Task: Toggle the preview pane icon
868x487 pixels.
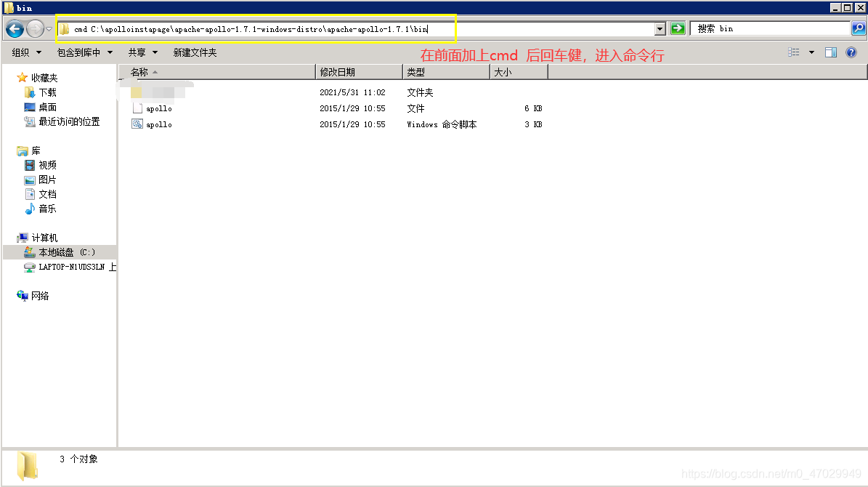Action: [x=831, y=52]
